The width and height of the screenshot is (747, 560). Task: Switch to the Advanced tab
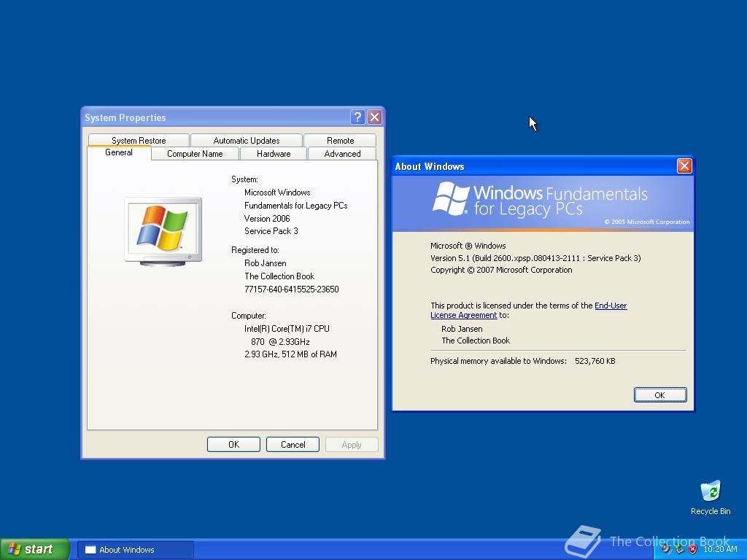pyautogui.click(x=342, y=154)
